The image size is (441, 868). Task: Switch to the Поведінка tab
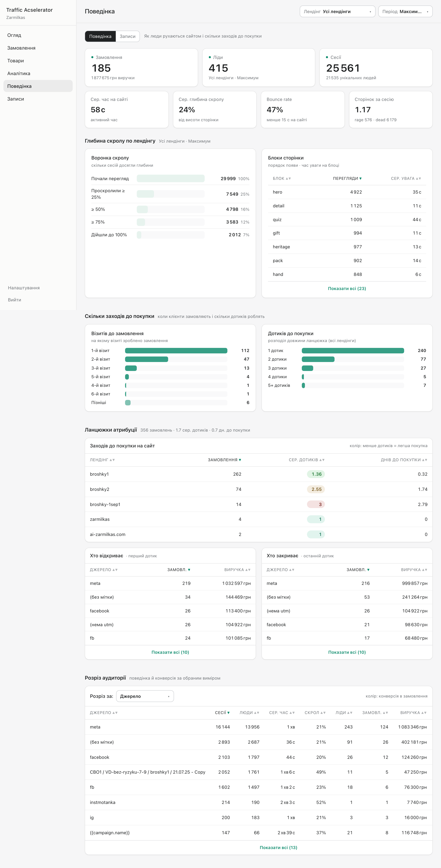100,36
